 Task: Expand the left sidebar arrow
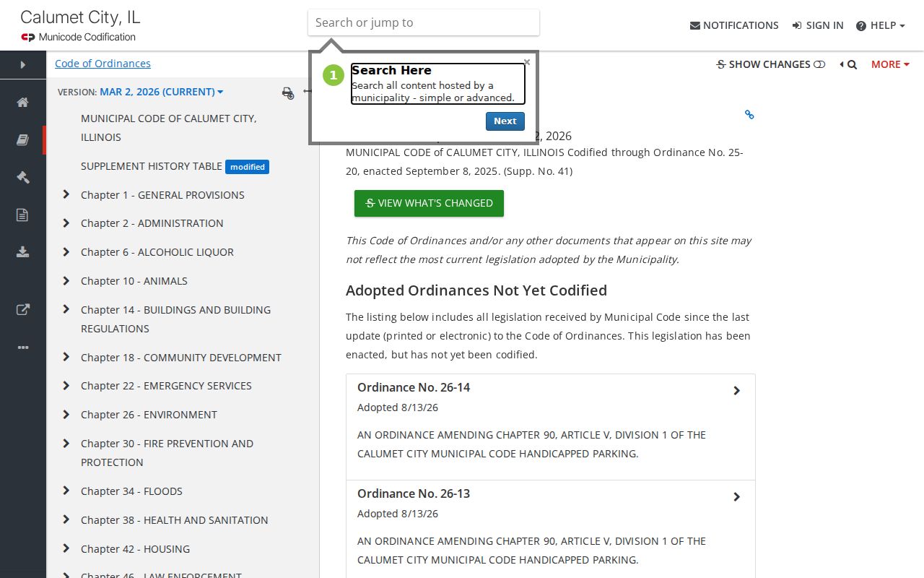point(22,64)
